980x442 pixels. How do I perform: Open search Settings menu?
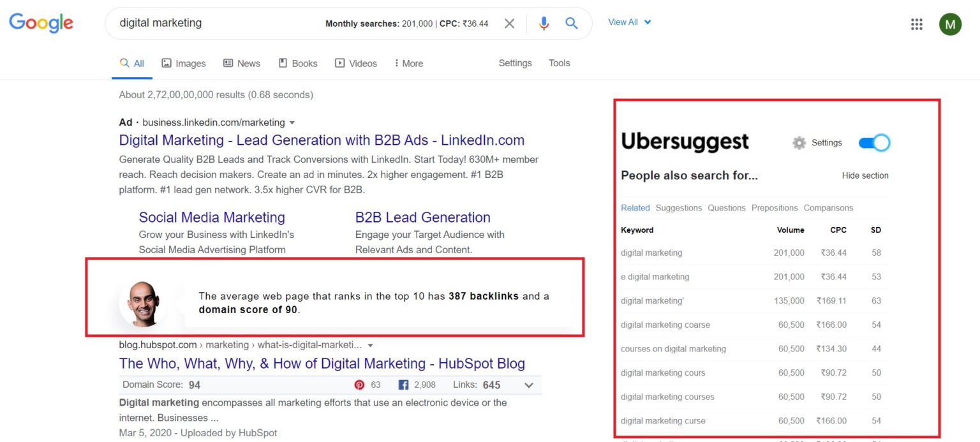515,63
